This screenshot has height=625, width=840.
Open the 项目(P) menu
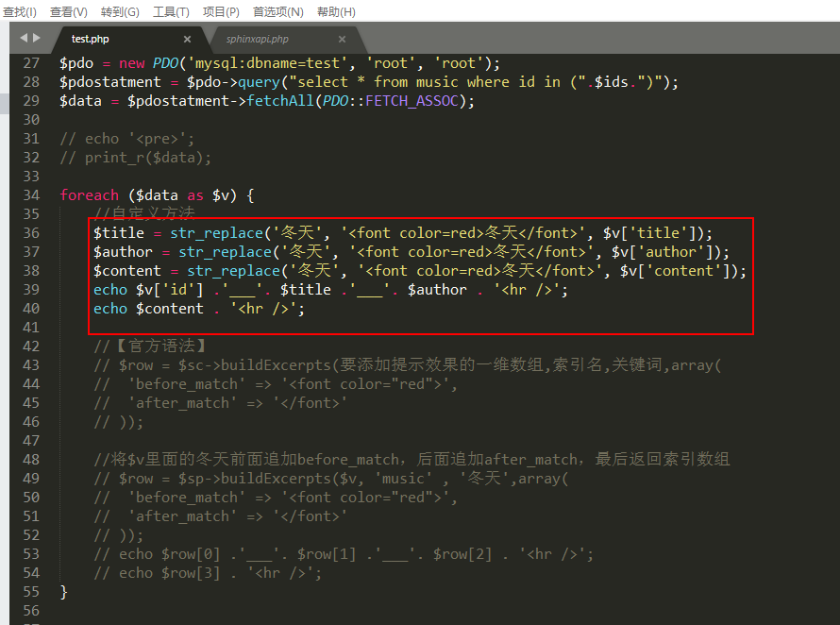[221, 11]
